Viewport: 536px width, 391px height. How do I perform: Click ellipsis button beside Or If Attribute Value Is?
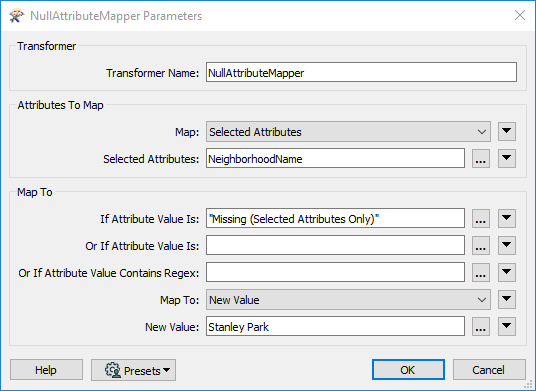(481, 245)
